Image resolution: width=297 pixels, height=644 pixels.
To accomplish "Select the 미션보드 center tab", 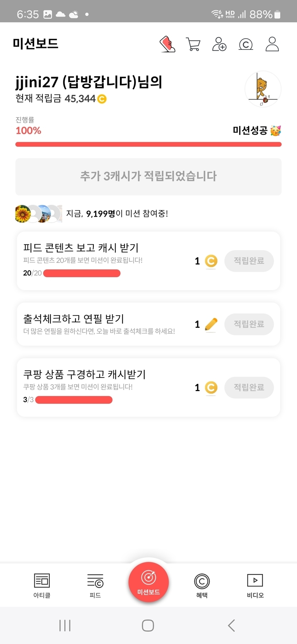I will click(148, 582).
